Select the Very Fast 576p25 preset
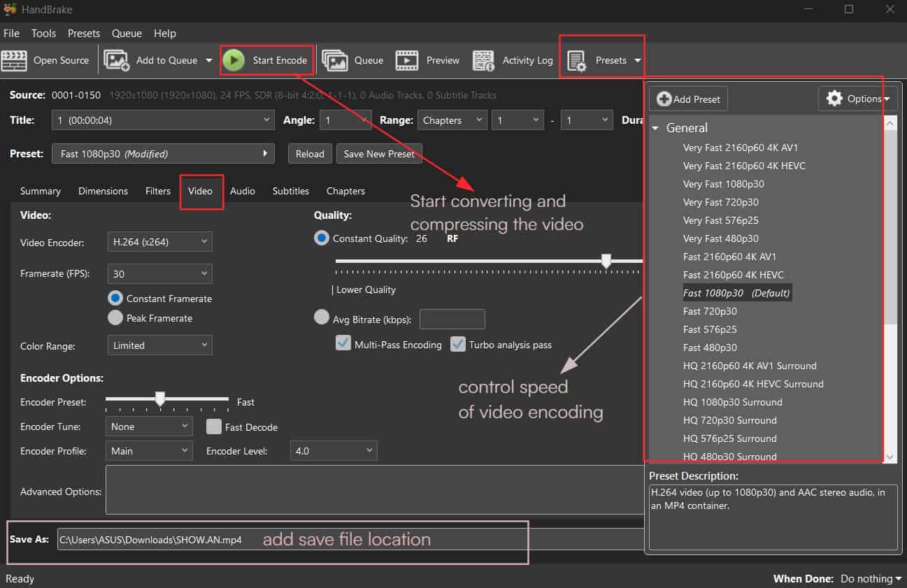This screenshot has width=907, height=588. [x=721, y=220]
